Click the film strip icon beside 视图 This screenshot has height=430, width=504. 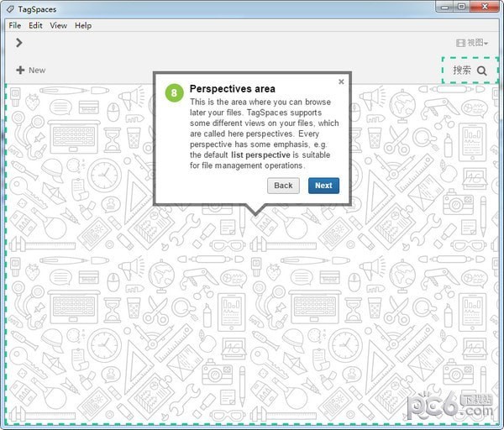coord(460,43)
